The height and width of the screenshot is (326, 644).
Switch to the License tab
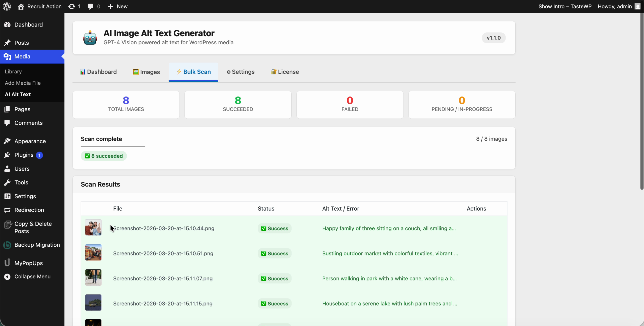pyautogui.click(x=285, y=72)
